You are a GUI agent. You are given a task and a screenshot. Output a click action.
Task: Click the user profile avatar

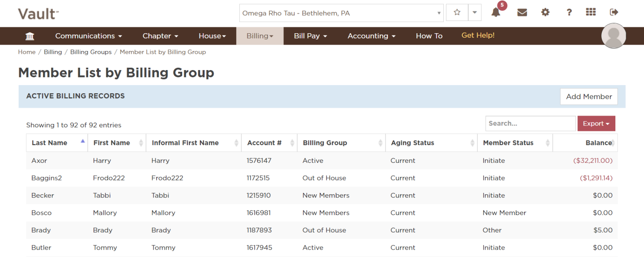click(613, 35)
